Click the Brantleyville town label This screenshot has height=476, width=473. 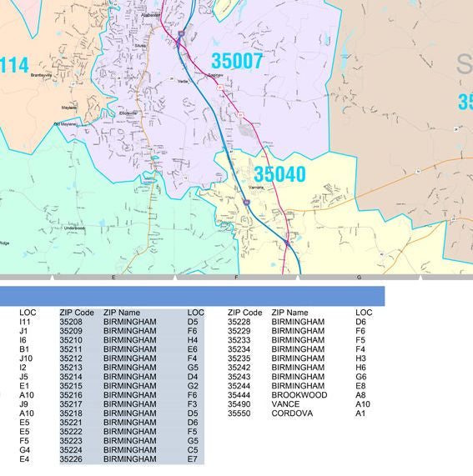pos(42,75)
